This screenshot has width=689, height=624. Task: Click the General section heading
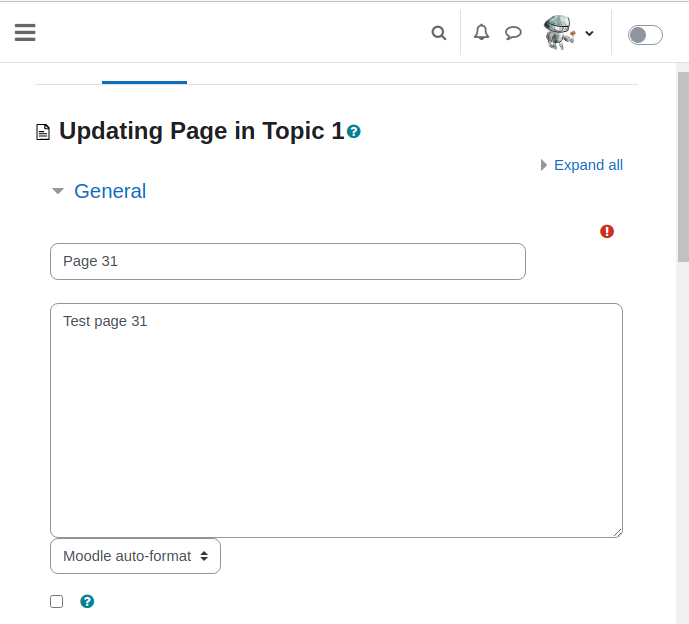click(x=110, y=191)
